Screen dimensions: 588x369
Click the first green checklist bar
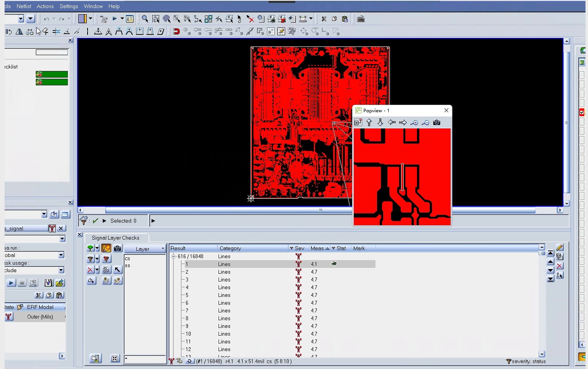pos(52,74)
